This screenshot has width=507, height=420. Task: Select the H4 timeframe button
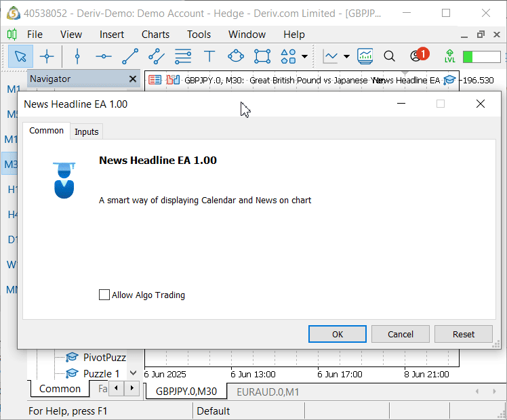pyautogui.click(x=12, y=214)
